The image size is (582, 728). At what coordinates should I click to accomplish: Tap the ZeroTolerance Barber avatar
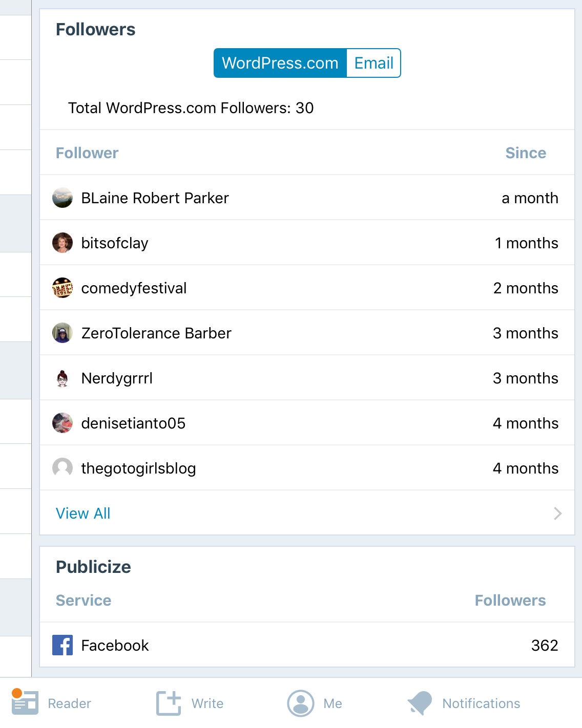click(x=63, y=333)
